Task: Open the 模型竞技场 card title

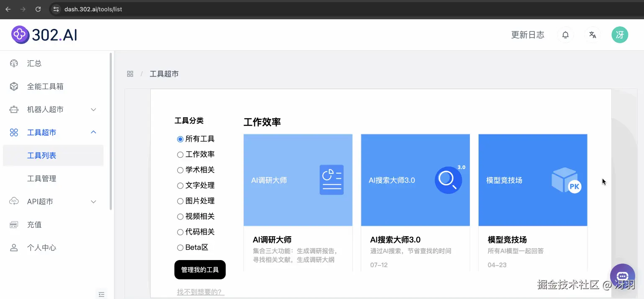Action: coord(507,240)
